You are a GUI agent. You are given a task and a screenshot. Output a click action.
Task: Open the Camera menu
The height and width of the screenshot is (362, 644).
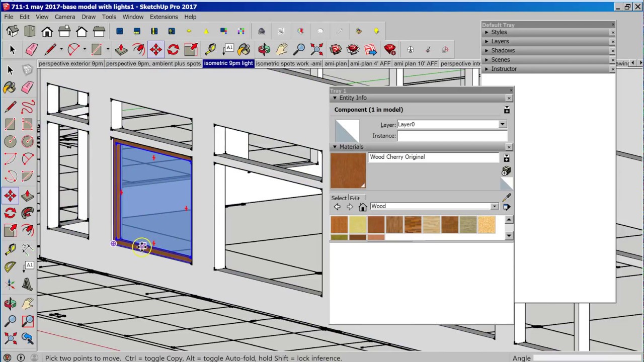coord(65,17)
